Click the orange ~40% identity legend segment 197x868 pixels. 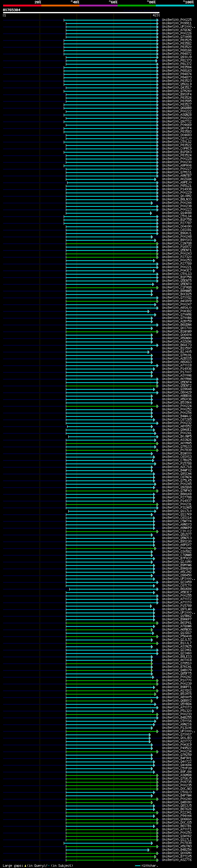[x=60, y=6]
